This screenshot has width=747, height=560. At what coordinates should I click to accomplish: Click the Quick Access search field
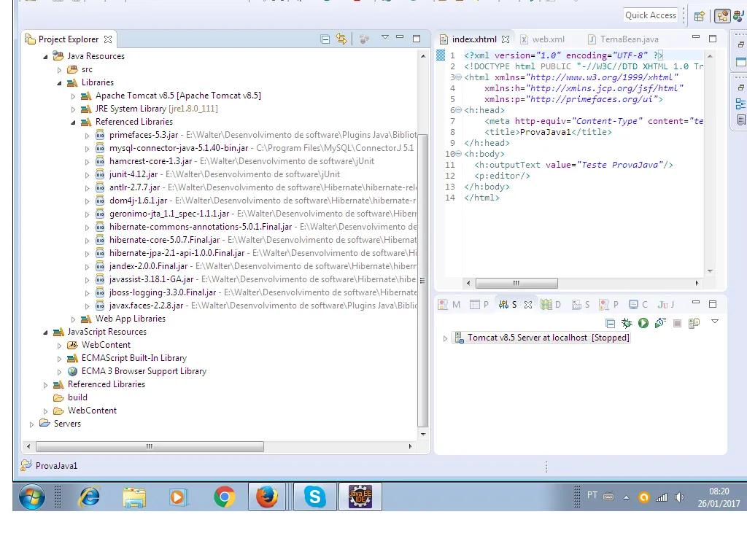pyautogui.click(x=651, y=15)
